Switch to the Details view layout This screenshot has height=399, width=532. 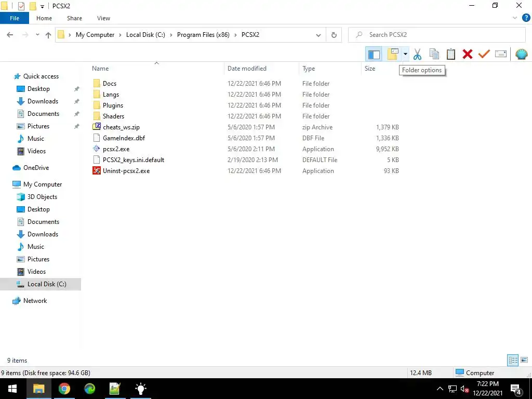[513, 360]
